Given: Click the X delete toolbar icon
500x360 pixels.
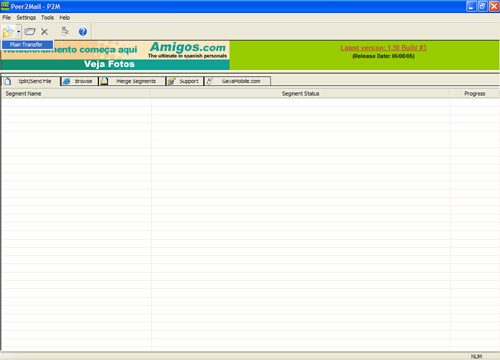Looking at the screenshot, I should pos(44,32).
